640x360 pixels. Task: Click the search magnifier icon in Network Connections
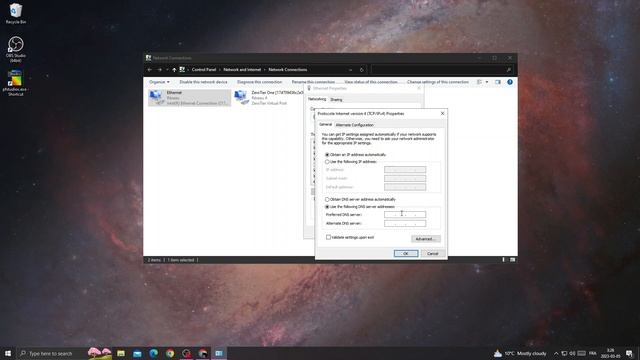[x=509, y=70]
